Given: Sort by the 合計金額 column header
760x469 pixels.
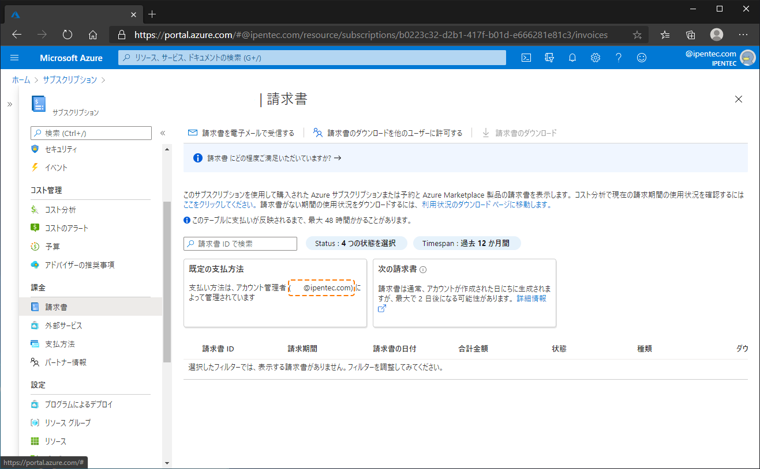Looking at the screenshot, I should 473,348.
